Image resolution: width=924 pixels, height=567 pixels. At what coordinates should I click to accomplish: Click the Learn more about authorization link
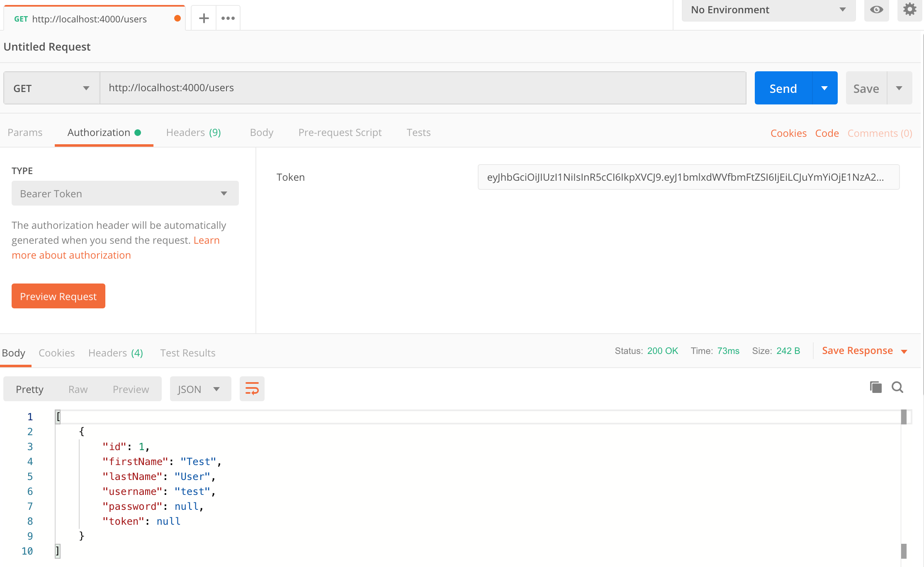[x=71, y=254]
